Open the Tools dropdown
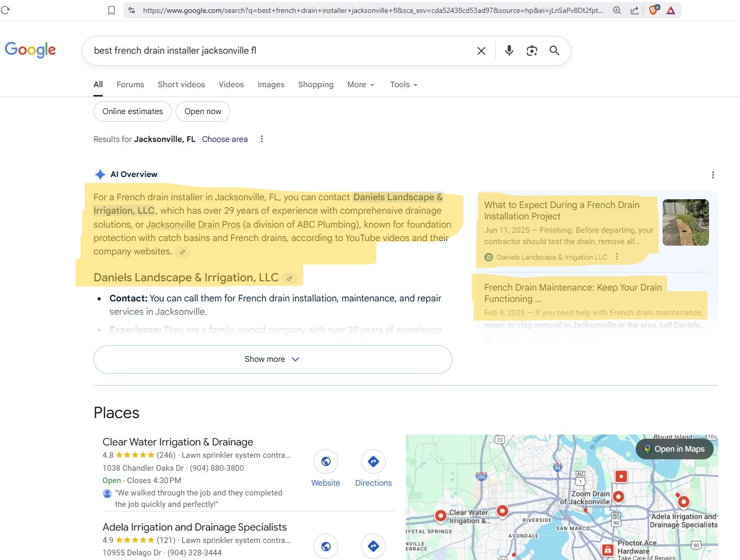This screenshot has height=560, width=740. coord(403,85)
